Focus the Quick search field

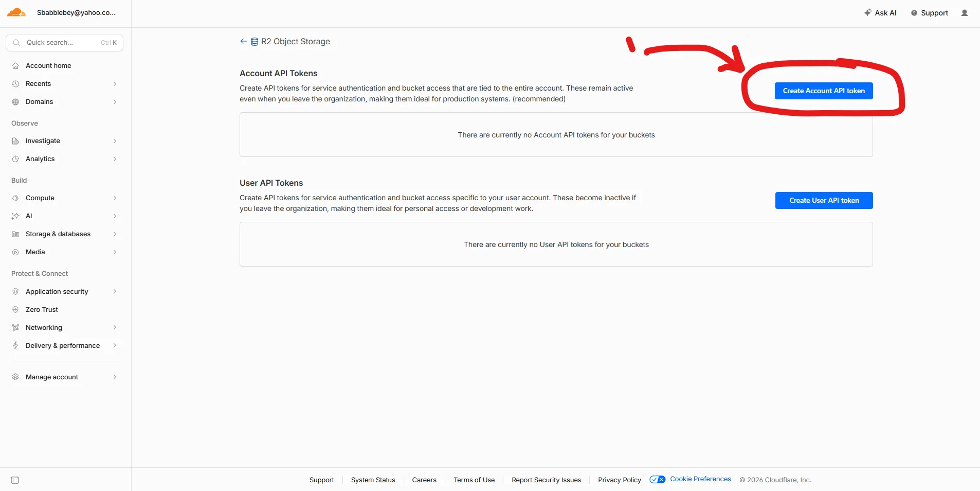[65, 43]
